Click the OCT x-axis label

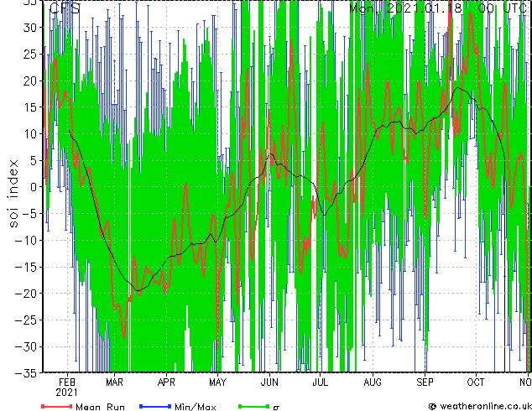pos(476,382)
